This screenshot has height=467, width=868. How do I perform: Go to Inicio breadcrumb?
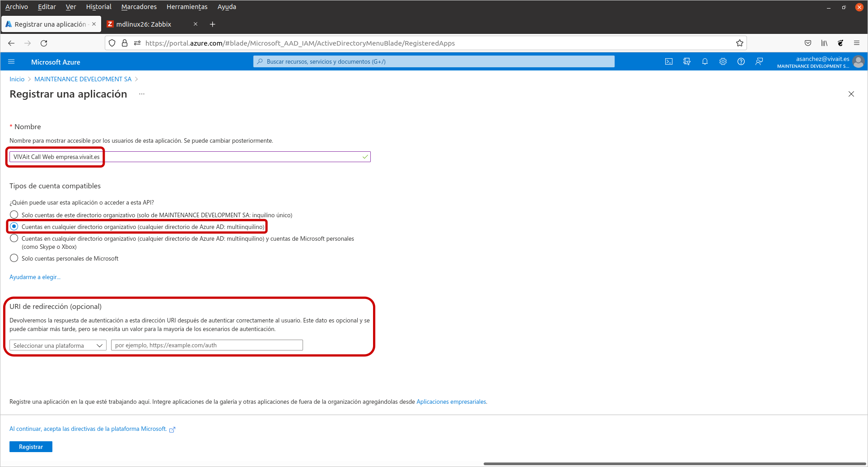17,79
